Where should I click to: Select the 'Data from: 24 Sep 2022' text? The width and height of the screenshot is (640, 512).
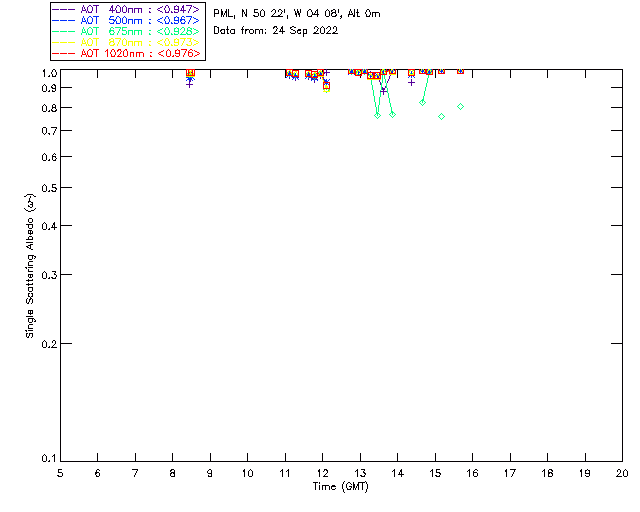coord(276,31)
